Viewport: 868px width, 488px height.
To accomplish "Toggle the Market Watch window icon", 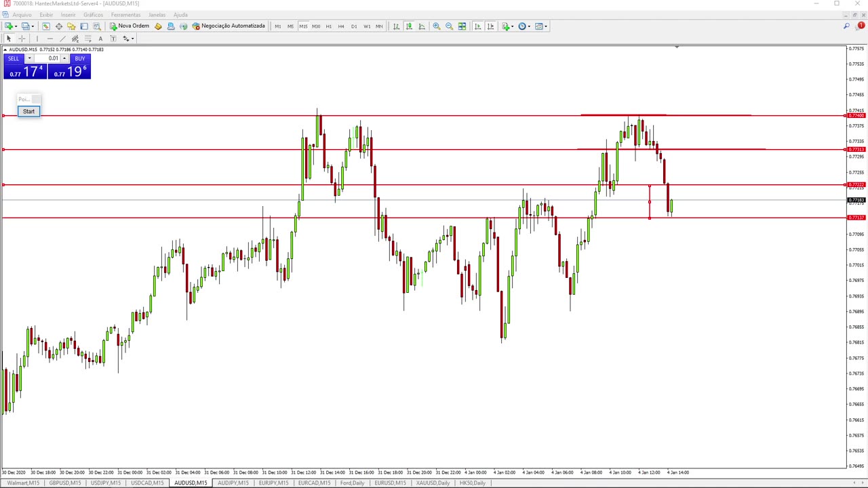I will (x=46, y=26).
